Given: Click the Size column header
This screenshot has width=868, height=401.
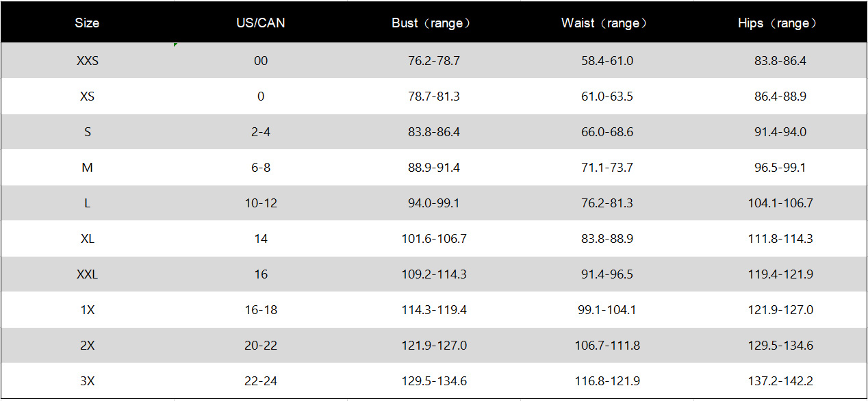Looking at the screenshot, I should [87, 23].
